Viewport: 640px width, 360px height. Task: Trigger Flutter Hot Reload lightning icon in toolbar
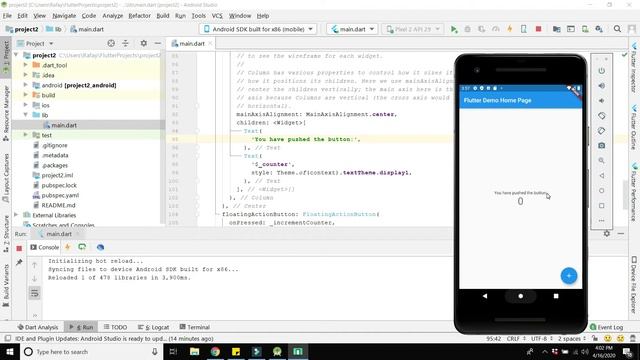(510, 29)
